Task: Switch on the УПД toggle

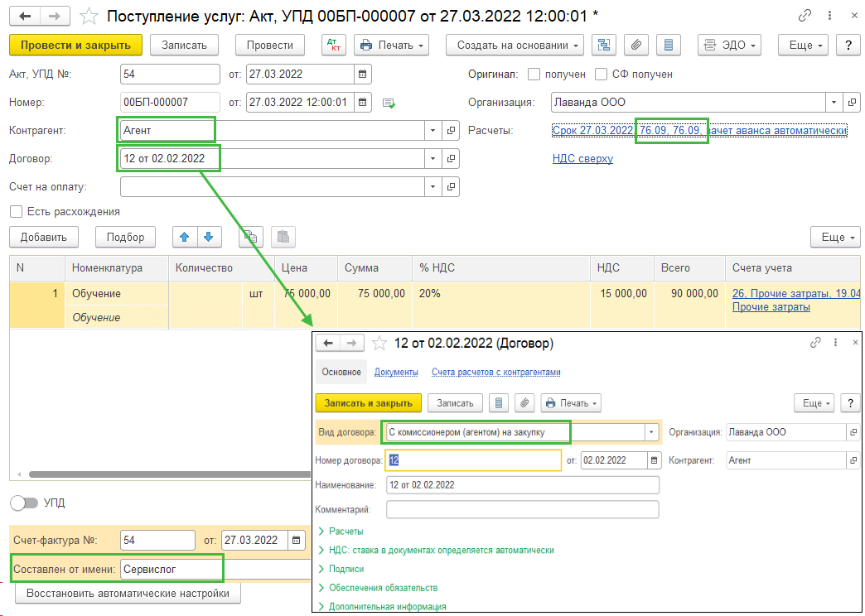Action: tap(24, 503)
